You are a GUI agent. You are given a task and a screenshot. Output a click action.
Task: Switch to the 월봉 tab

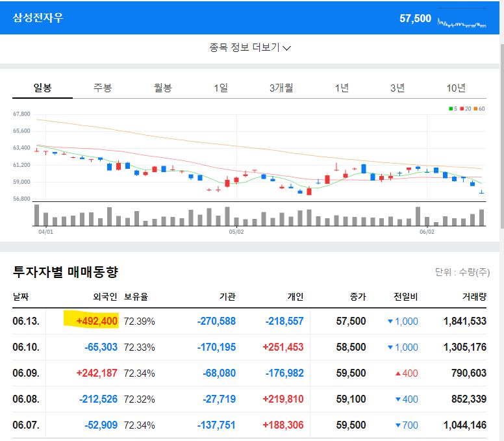[162, 88]
